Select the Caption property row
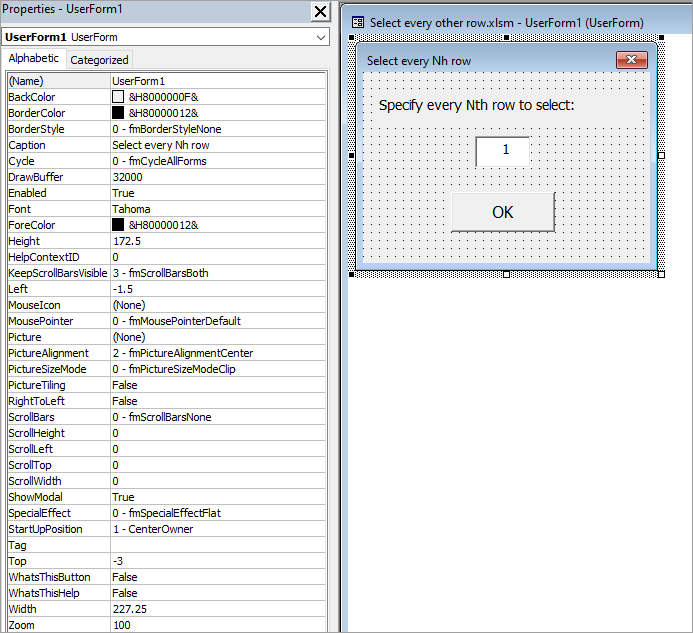Screen dimensions: 693x633 pyautogui.click(x=58, y=145)
